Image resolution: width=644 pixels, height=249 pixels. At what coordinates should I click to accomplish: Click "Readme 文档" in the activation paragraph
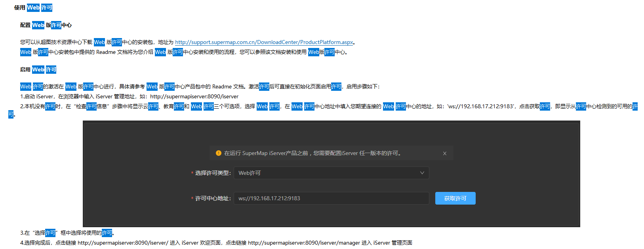click(x=228, y=86)
